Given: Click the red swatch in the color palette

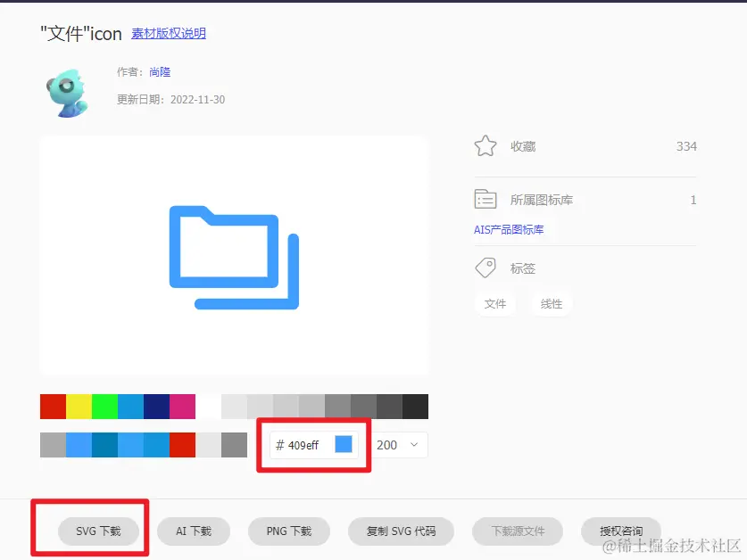Looking at the screenshot, I should (52, 406).
